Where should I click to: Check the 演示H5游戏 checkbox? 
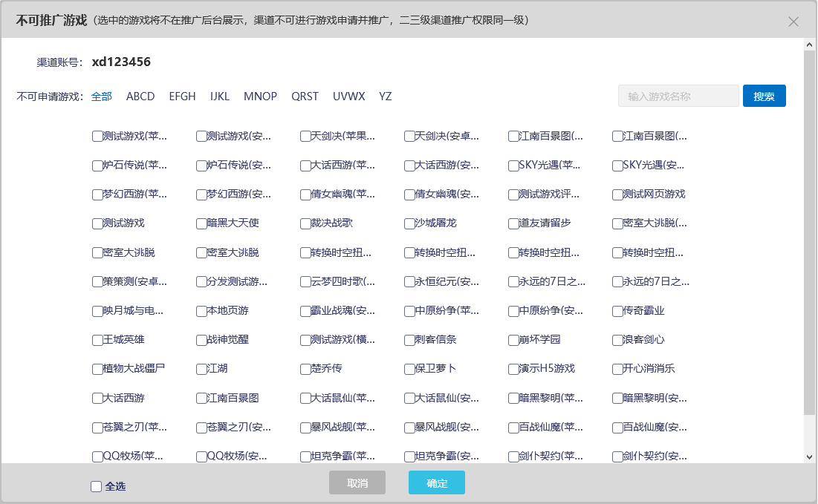coord(514,370)
